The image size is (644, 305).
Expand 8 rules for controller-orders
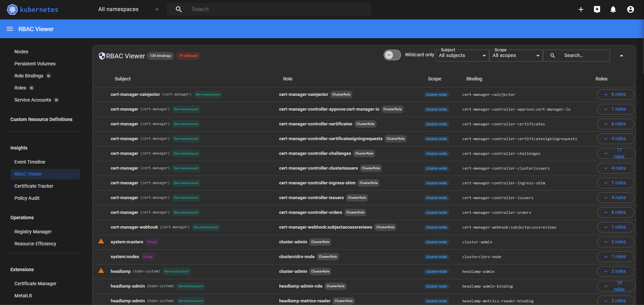click(615, 212)
